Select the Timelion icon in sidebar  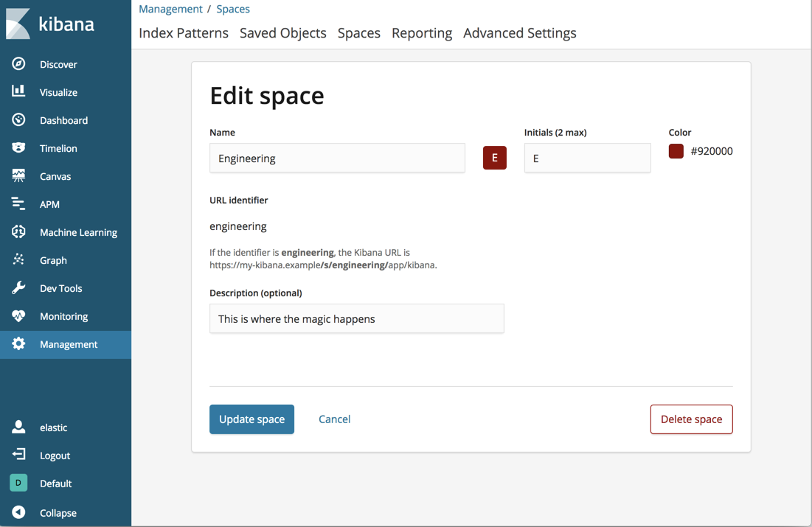[18, 148]
